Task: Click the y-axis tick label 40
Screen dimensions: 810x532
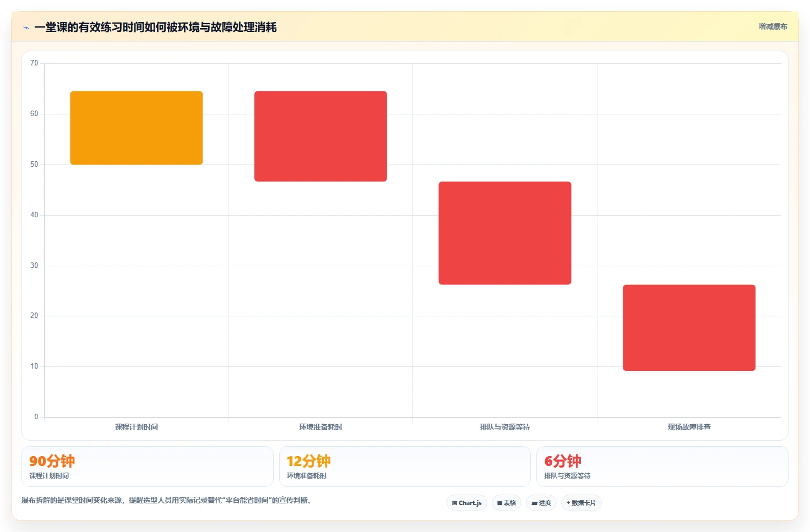Action: coord(34,215)
